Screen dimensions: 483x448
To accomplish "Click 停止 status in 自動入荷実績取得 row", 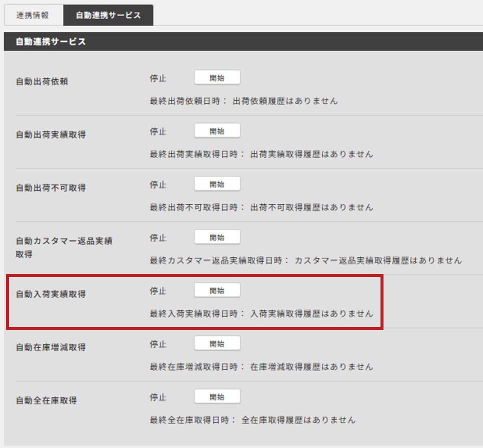I will point(158,291).
